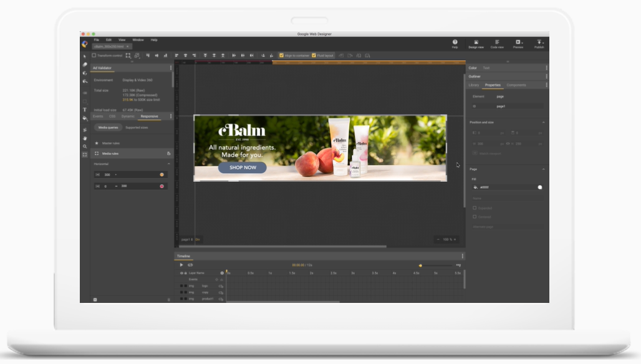
Task: Open Color panel options menu
Action: [x=546, y=68]
